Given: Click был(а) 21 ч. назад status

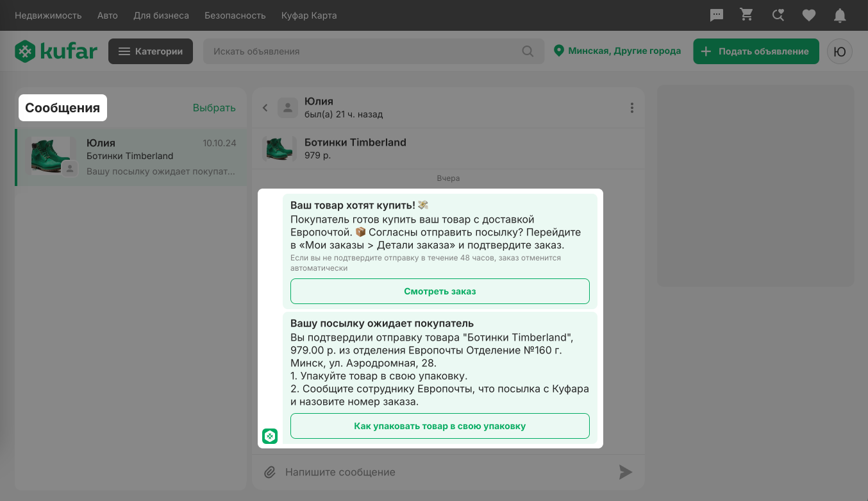Looking at the screenshot, I should pos(344,114).
